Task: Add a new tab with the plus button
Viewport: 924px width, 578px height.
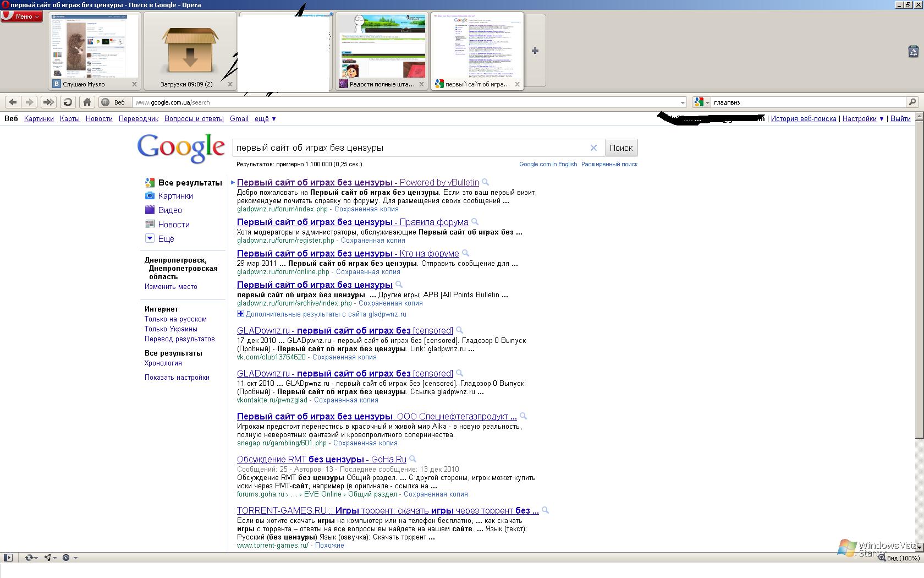Action: coord(535,51)
